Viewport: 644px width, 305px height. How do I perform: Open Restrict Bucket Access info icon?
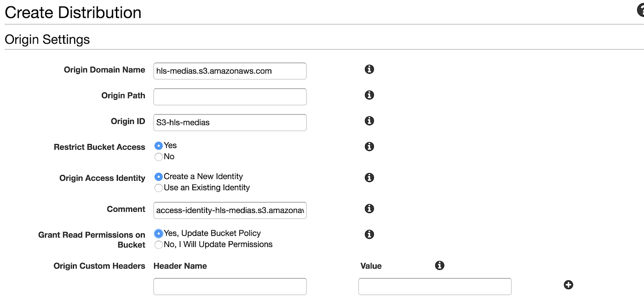369,146
